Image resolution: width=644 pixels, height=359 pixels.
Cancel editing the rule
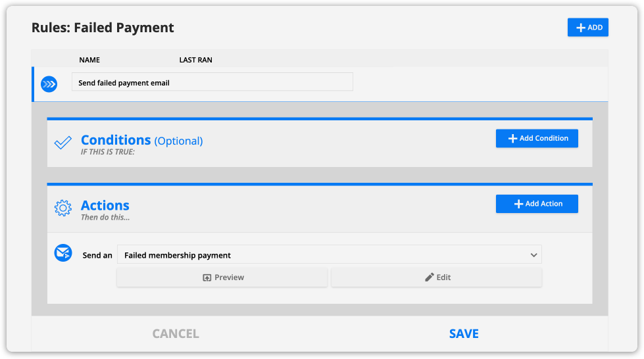pyautogui.click(x=176, y=333)
